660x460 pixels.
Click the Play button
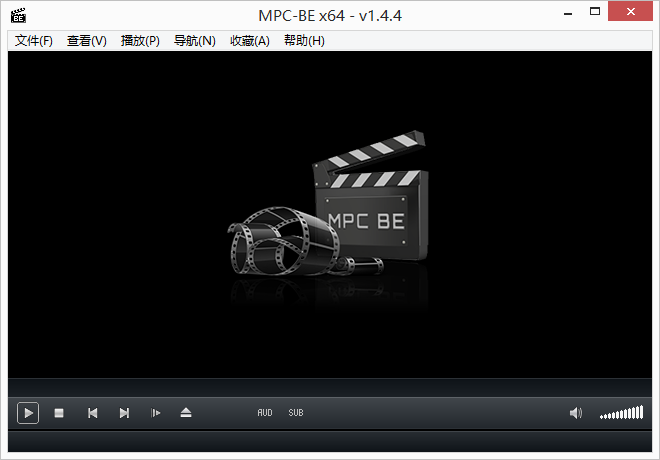point(28,413)
